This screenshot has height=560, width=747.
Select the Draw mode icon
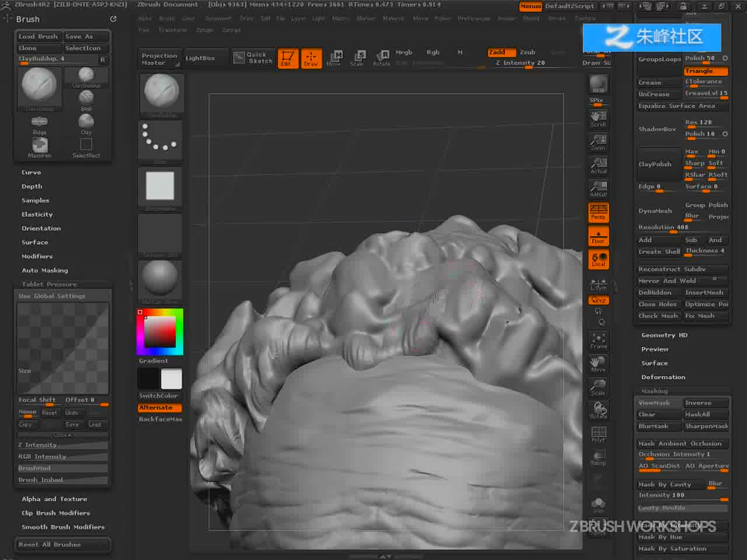point(311,58)
